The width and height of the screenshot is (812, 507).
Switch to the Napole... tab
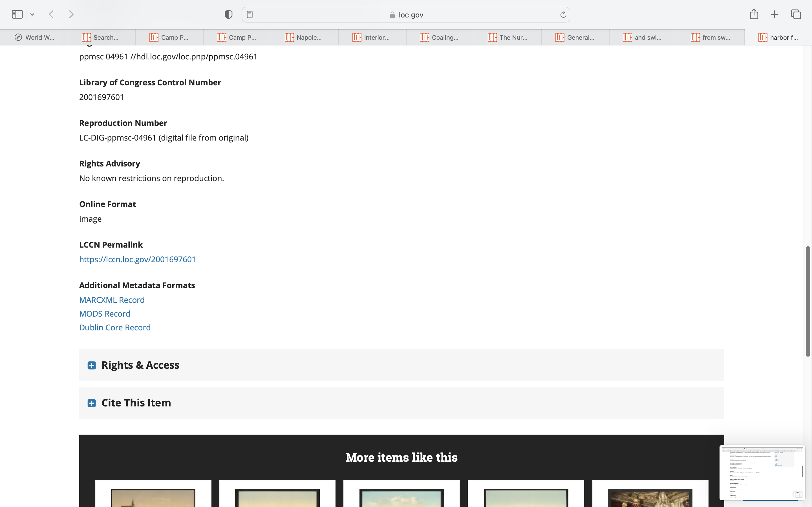click(x=304, y=37)
